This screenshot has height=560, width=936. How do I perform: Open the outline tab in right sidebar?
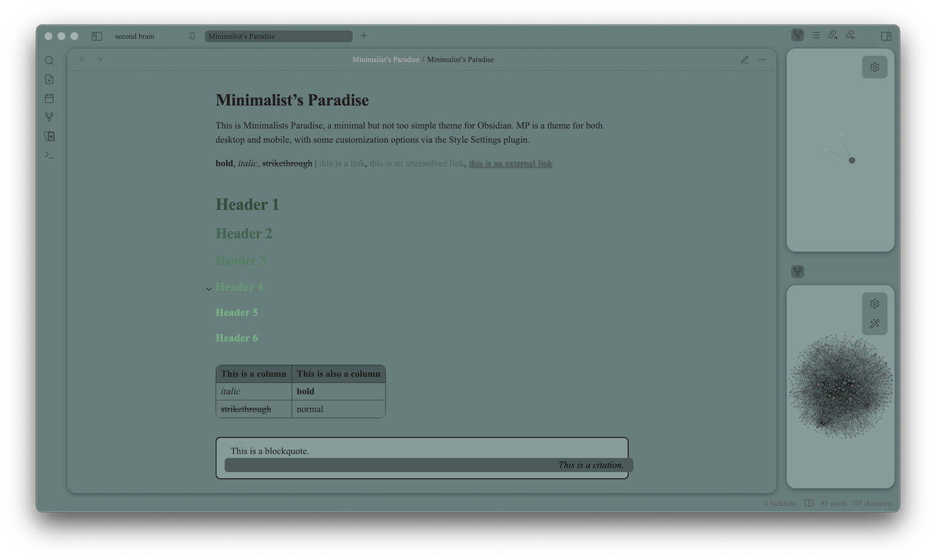coord(815,35)
